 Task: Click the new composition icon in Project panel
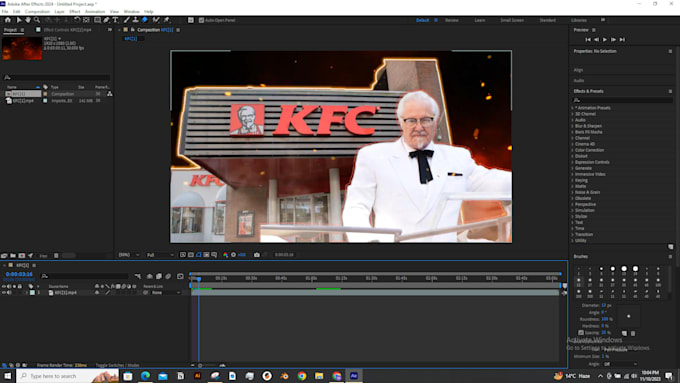22,256
